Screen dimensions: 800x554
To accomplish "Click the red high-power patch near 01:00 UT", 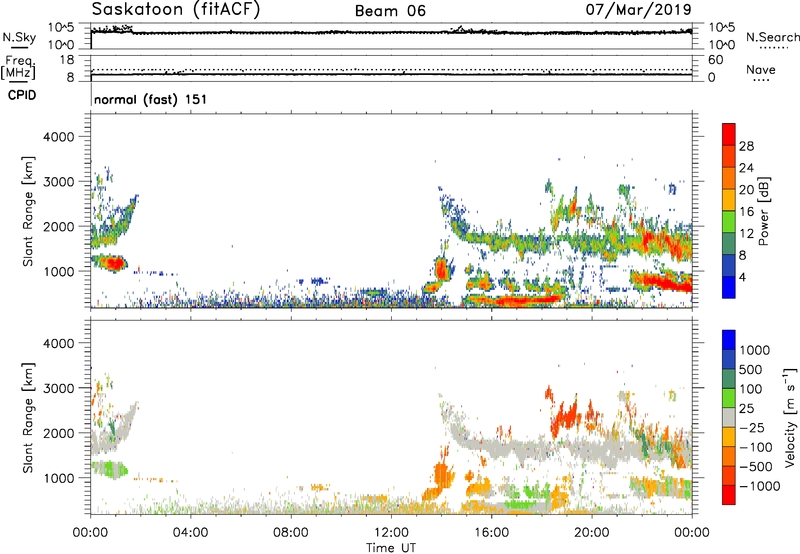I will tap(112, 263).
